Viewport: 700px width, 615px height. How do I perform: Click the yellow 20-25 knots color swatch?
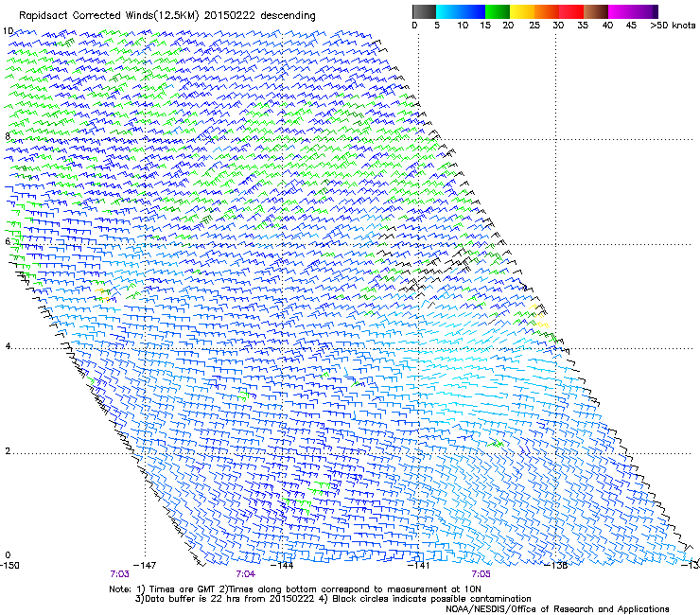[x=522, y=11]
